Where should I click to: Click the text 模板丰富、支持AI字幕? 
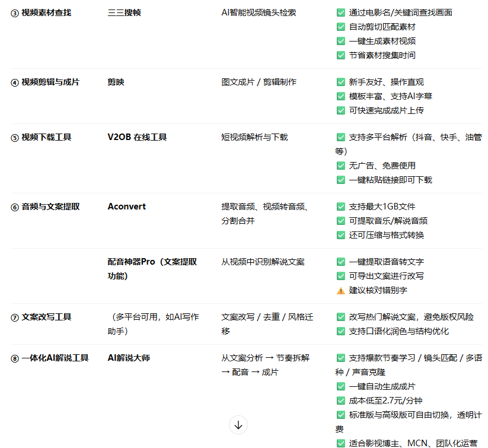click(391, 96)
